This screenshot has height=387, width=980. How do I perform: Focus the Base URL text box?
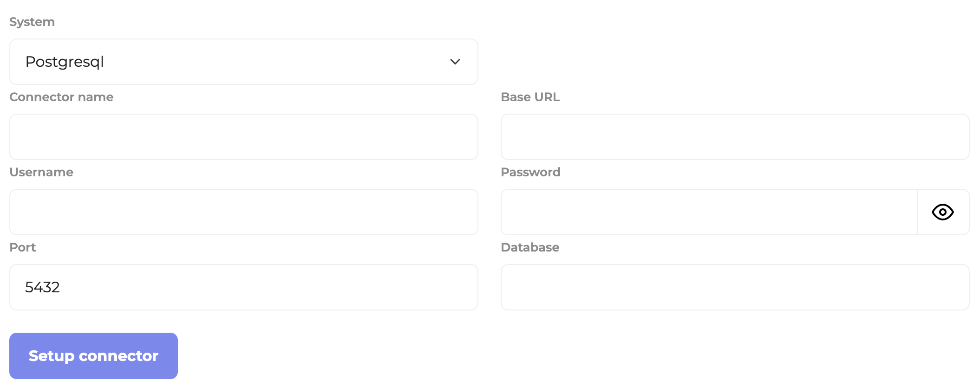735,137
